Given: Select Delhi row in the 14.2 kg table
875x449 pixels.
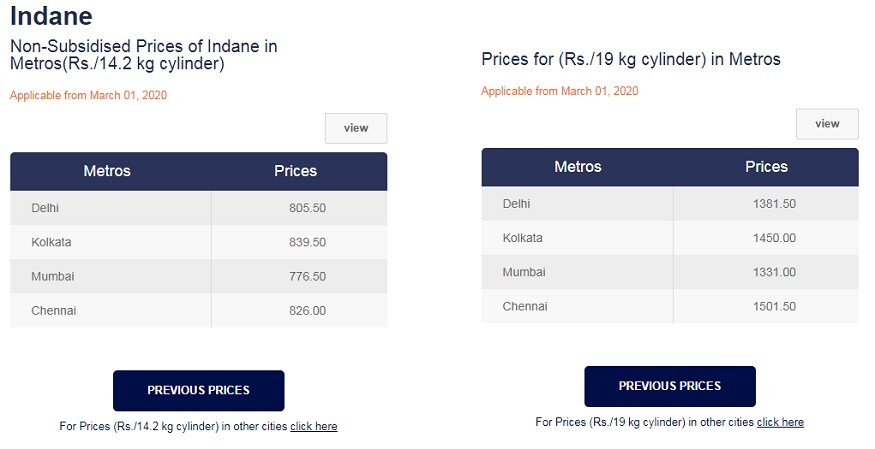Looking at the screenshot, I should point(199,208).
